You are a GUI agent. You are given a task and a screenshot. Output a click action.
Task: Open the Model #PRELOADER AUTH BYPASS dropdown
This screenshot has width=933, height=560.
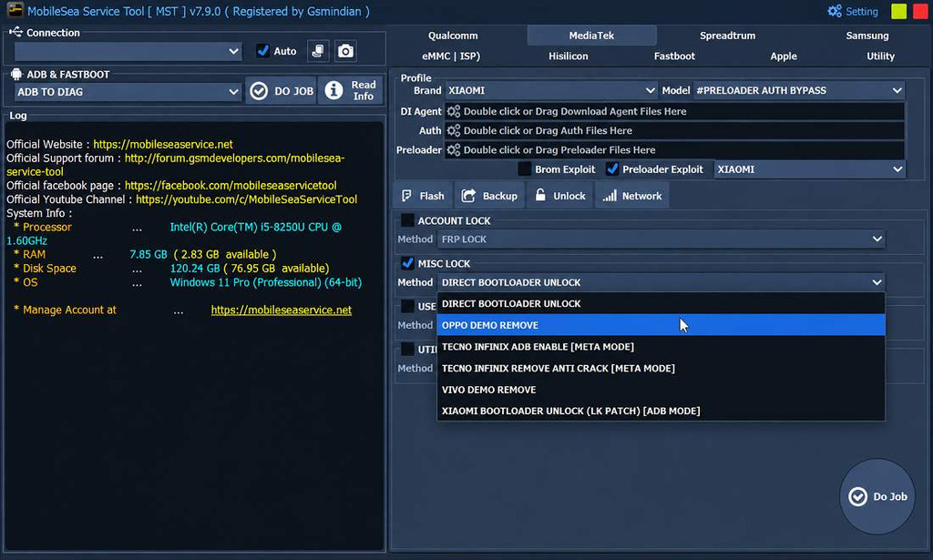coord(798,90)
